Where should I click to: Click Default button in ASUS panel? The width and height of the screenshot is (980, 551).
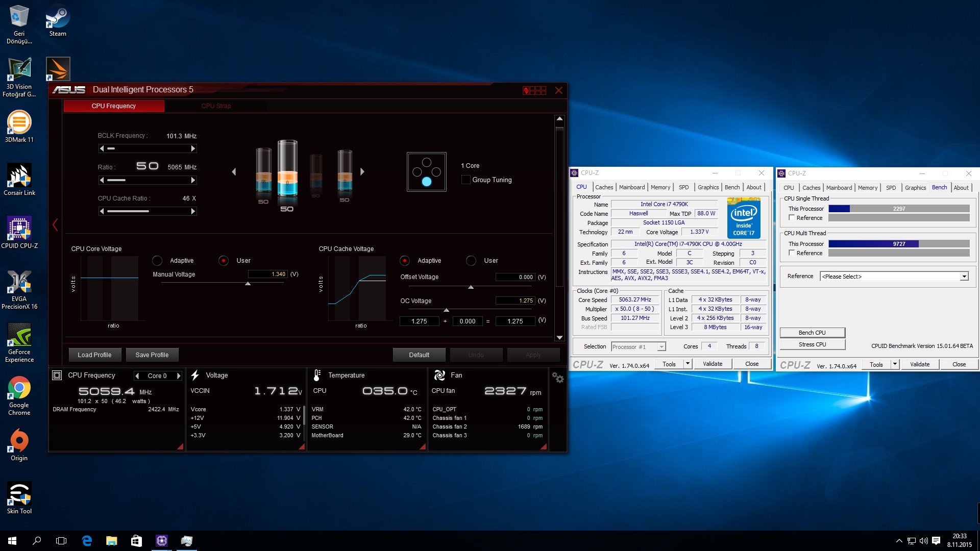click(x=419, y=355)
